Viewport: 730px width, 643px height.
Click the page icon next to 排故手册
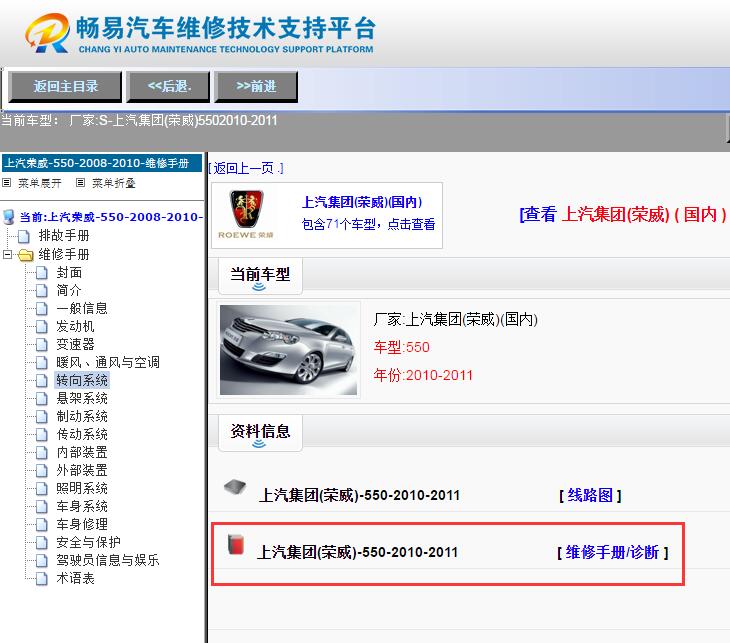coord(24,236)
